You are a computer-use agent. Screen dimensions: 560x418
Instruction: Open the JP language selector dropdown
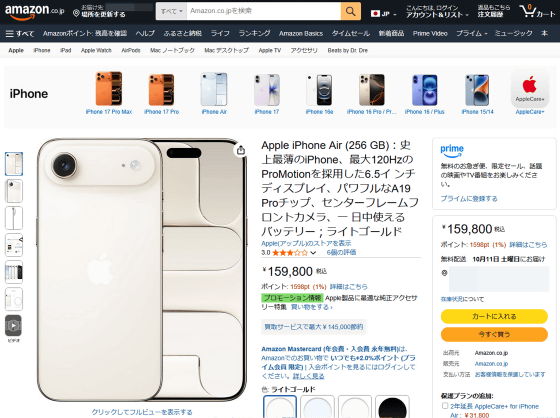tap(384, 14)
